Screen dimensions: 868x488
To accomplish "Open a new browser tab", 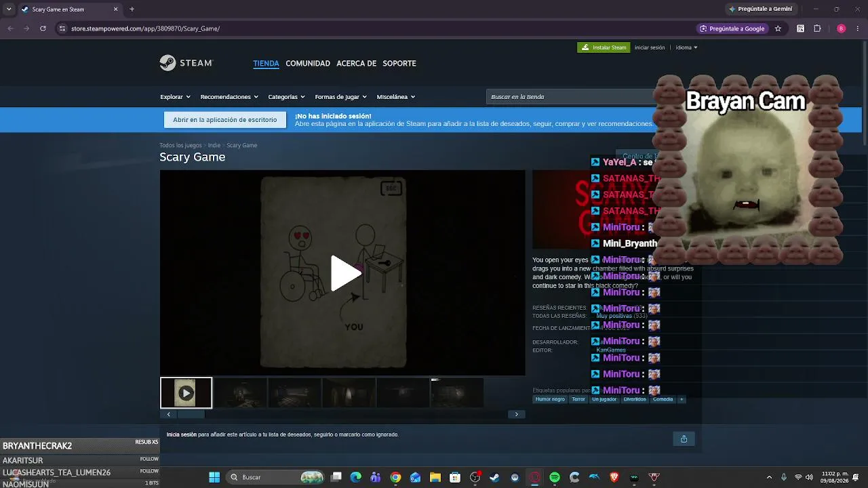I will pyautogui.click(x=132, y=9).
